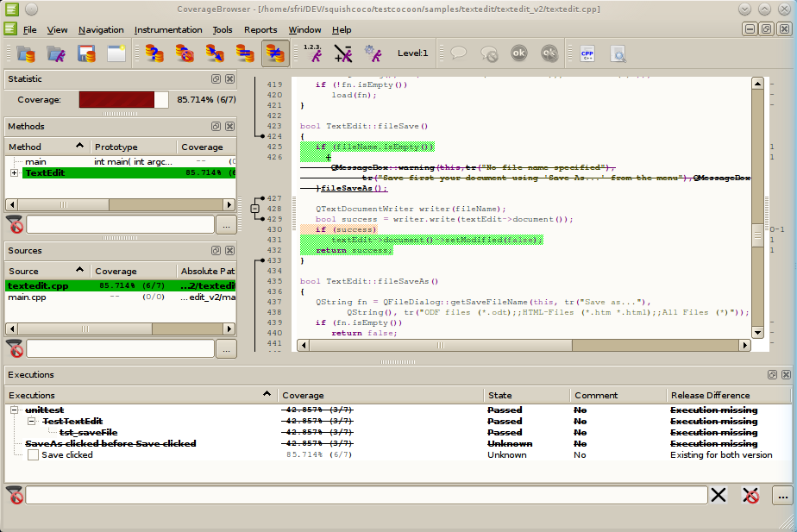Image resolution: width=797 pixels, height=532 pixels.
Task: Click the save database toolbar icon
Action: click(86, 53)
